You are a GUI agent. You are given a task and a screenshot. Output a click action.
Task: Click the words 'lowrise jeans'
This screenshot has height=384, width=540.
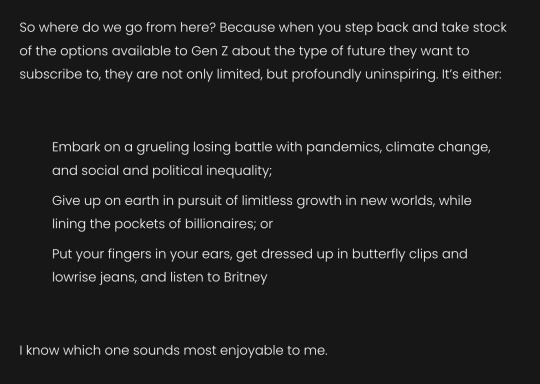[x=94, y=278]
